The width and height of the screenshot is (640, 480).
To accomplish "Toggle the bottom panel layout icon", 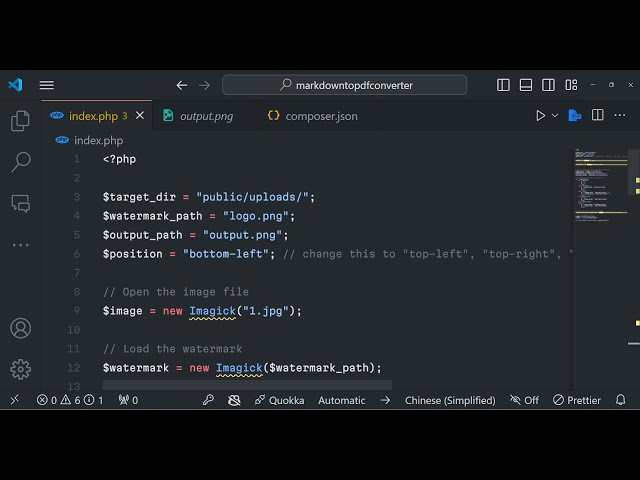I will pos(527,85).
